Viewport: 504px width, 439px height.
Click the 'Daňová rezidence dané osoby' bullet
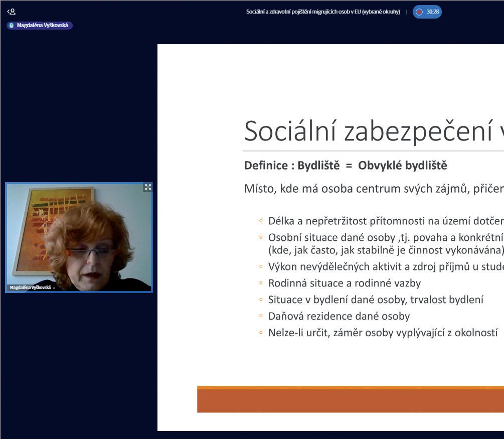339,316
